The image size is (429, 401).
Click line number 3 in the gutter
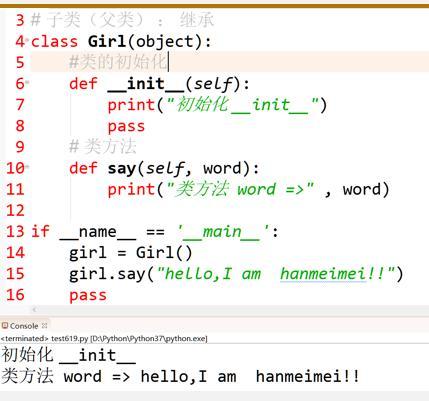20,20
